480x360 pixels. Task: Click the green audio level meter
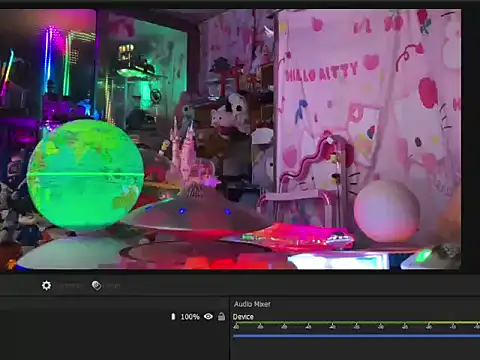[x=356, y=323]
